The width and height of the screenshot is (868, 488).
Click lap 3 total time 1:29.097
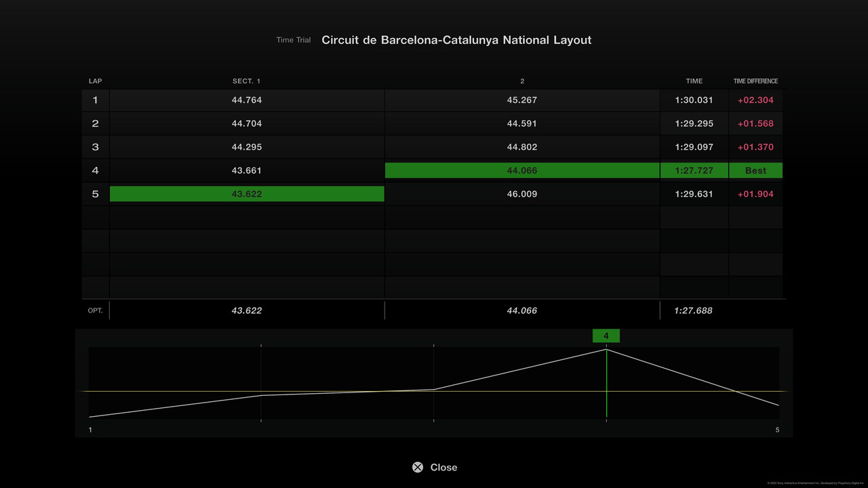click(x=694, y=147)
